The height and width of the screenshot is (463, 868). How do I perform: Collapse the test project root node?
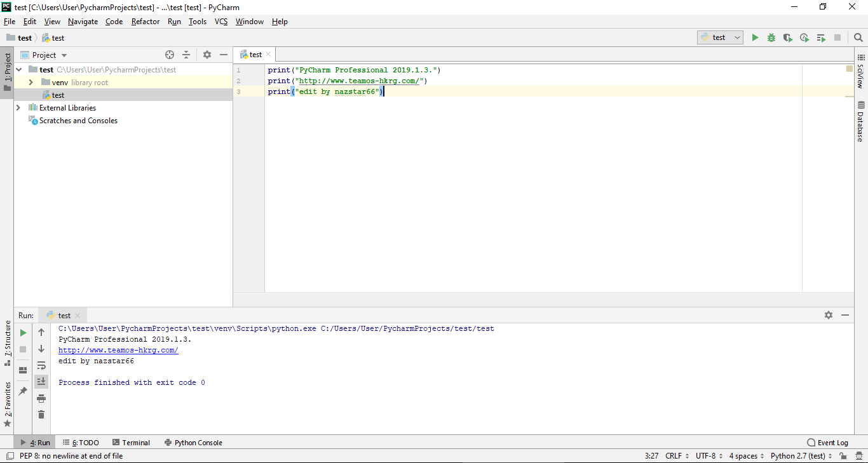[x=18, y=70]
